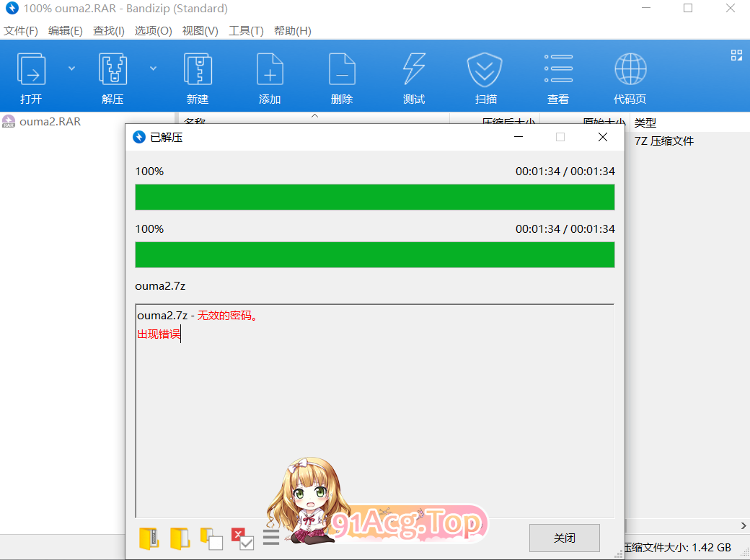Expand the Open button dropdown arrow
750x560 pixels.
71,67
